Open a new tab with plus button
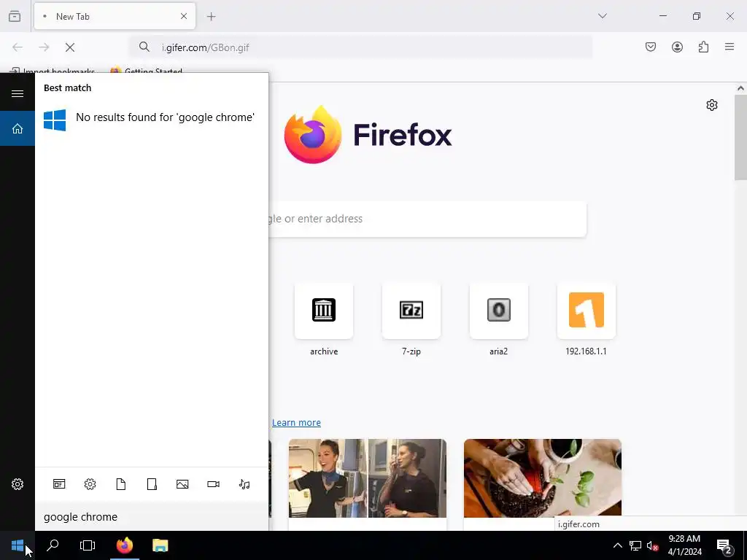Image resolution: width=747 pixels, height=560 pixels. click(x=212, y=17)
